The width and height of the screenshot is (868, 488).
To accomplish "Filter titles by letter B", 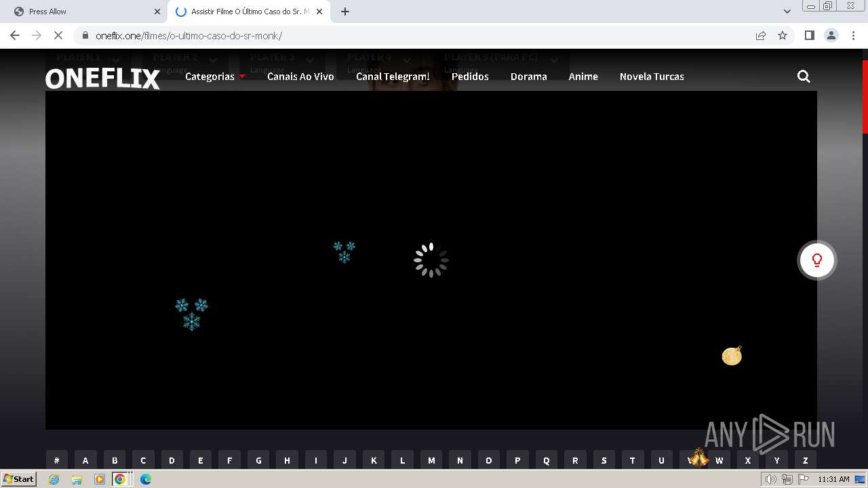I will coord(115,460).
